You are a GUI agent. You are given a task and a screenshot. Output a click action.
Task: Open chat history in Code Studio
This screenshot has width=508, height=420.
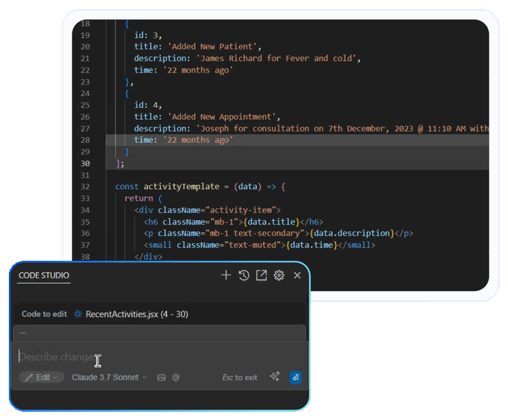pos(243,275)
